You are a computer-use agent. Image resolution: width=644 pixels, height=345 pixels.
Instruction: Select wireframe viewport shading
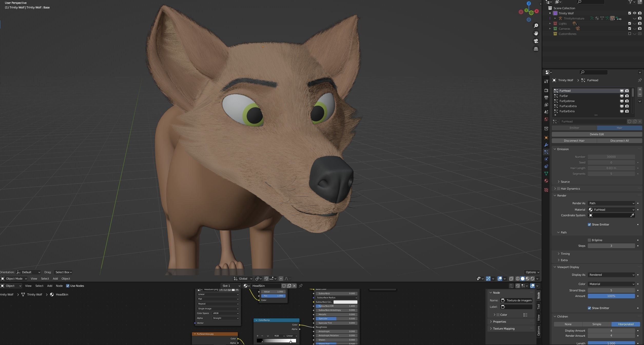518,279
